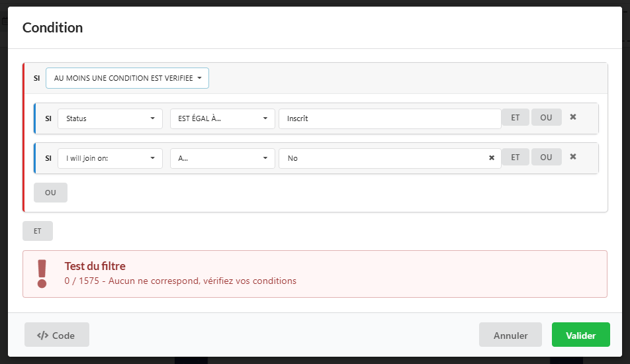Image resolution: width=630 pixels, height=364 pixels.
Task: Add OU condition below the rows
Action: [50, 193]
